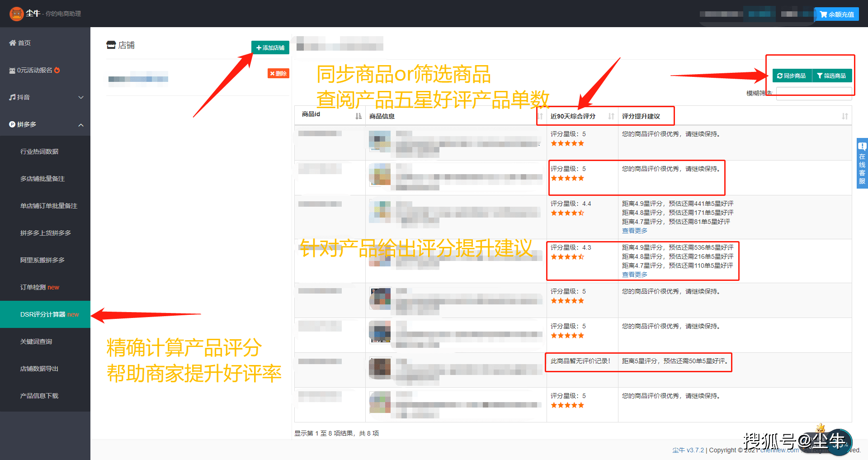
Task: Click the 添加店铺 button
Action: pos(270,47)
